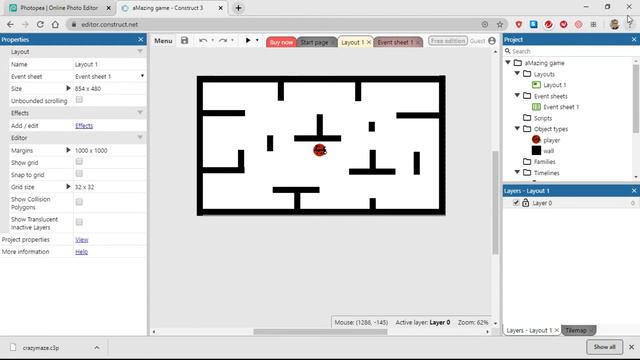
Task: Switch to the Layout 1 editor tab
Action: (x=352, y=42)
